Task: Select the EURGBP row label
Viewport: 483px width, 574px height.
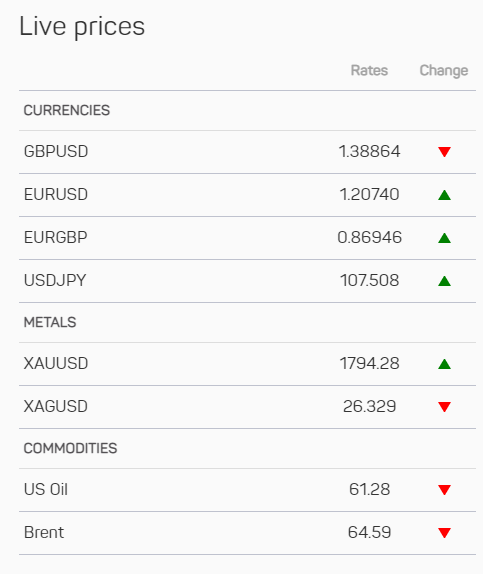Action: 56,238
